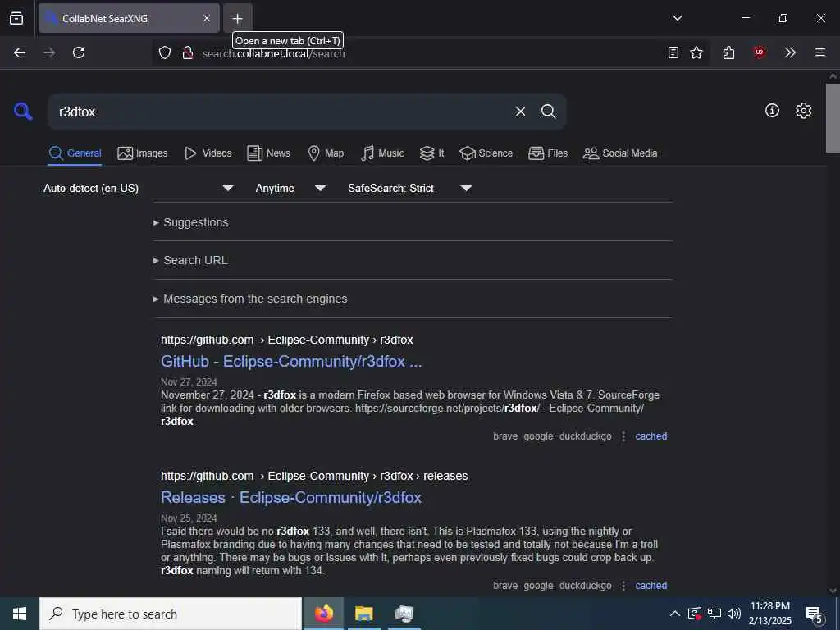Click the clock showing 11:28 PM
This screenshot has width=840, height=630.
769,606
